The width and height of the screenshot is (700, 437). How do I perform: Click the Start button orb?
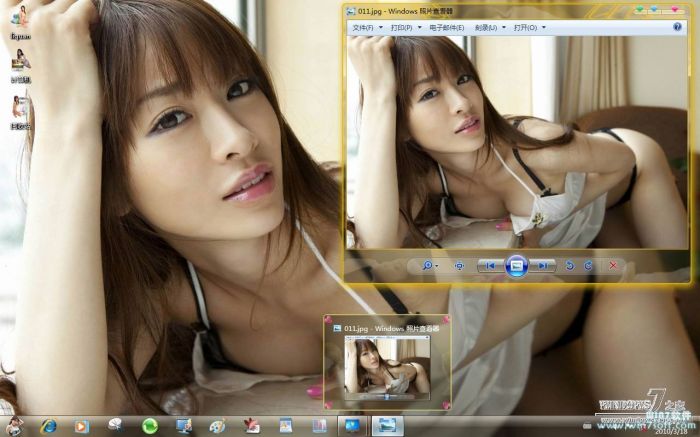[x=12, y=426]
